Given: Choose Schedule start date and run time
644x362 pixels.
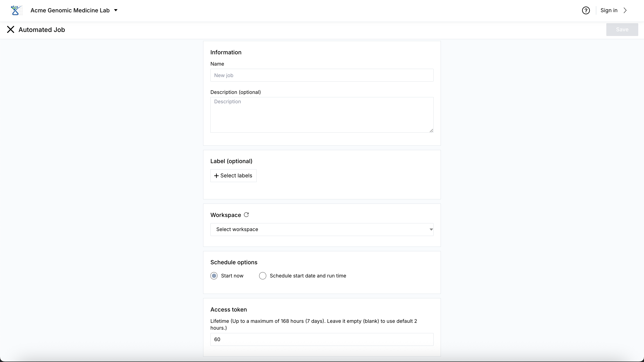Looking at the screenshot, I should pyautogui.click(x=263, y=276).
